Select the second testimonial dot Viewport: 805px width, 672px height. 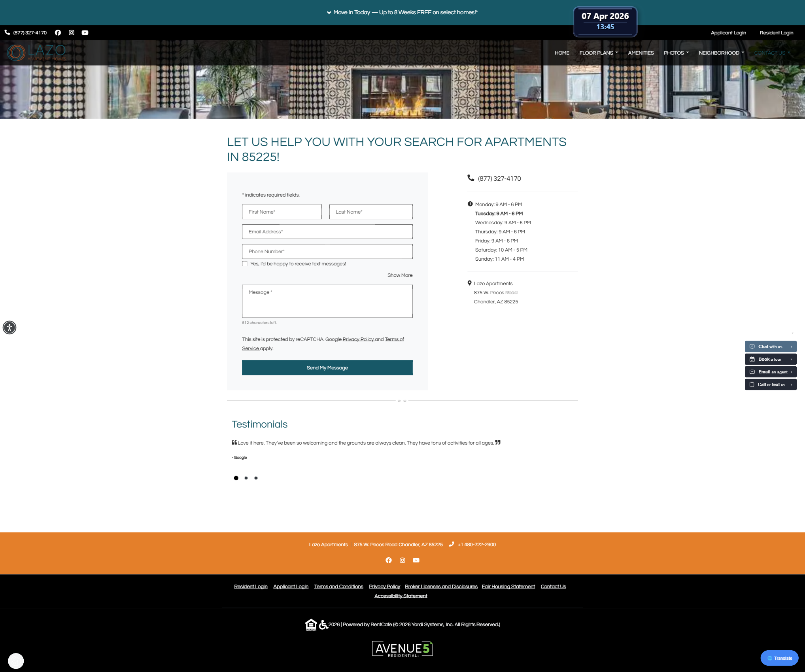click(x=246, y=478)
